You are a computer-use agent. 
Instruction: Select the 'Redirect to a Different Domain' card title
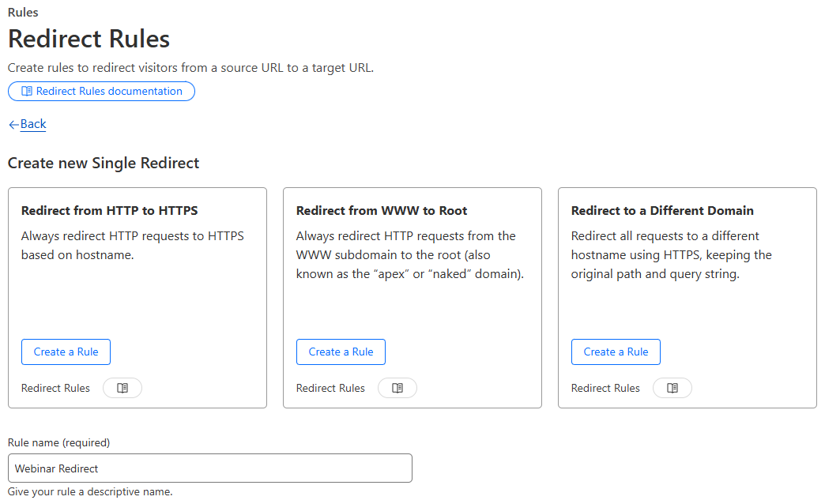pos(662,211)
